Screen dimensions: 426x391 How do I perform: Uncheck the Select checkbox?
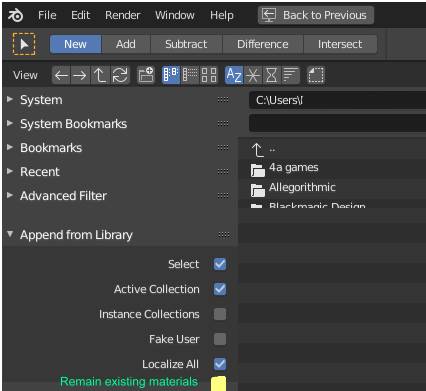(x=220, y=264)
